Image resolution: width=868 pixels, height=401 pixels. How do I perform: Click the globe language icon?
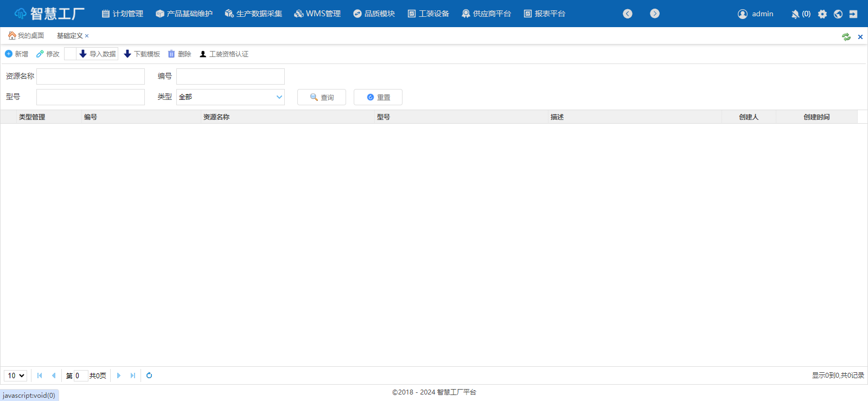point(838,14)
